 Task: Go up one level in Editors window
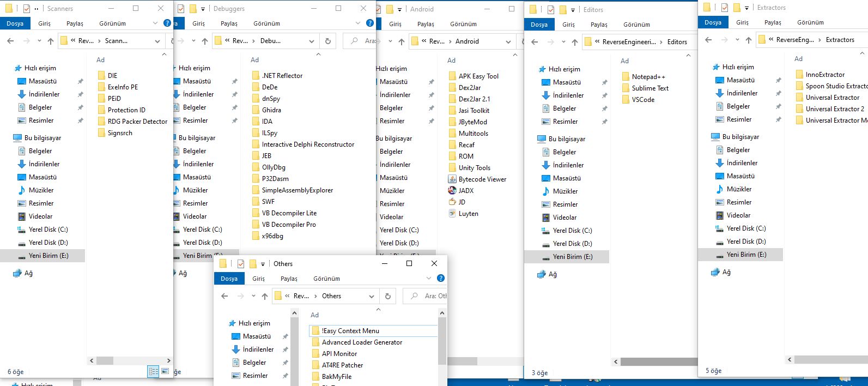(575, 42)
